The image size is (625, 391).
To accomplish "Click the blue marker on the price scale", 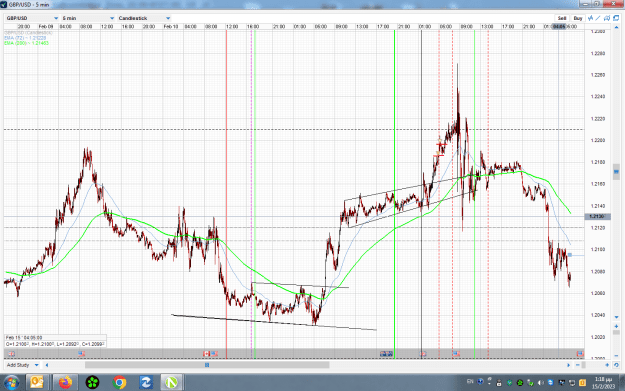I will click(616, 171).
